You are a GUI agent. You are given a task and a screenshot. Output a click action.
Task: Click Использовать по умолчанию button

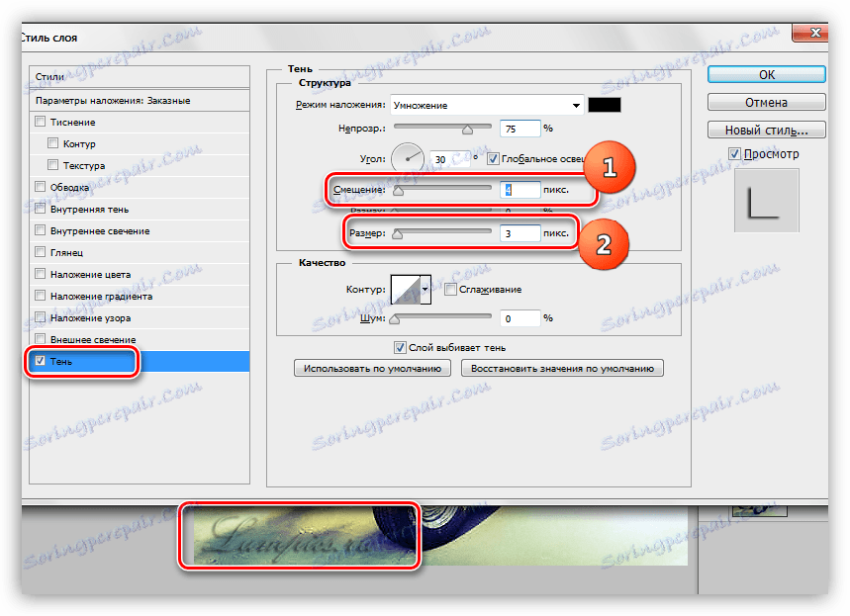[372, 368]
